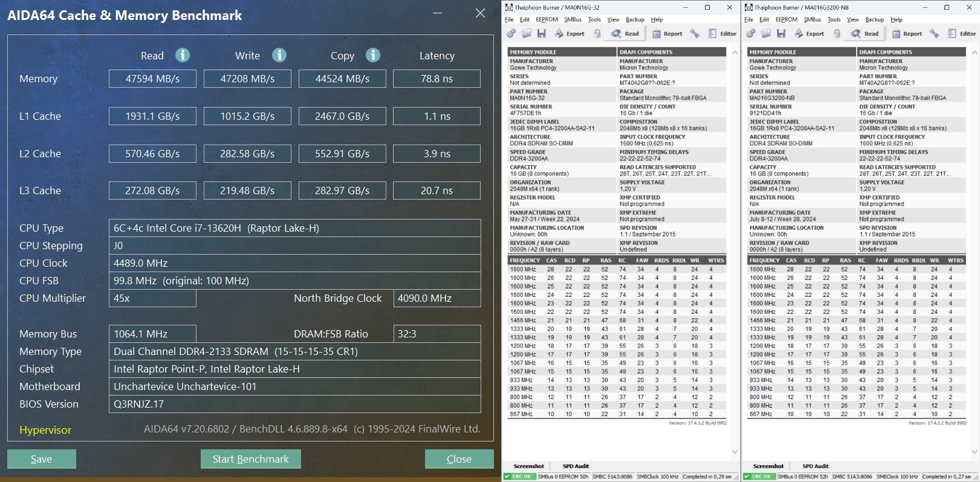The width and height of the screenshot is (980, 482).
Task: Click SMBClock 100 kHz status in MA016G3200-NB window
Action: click(x=898, y=477)
